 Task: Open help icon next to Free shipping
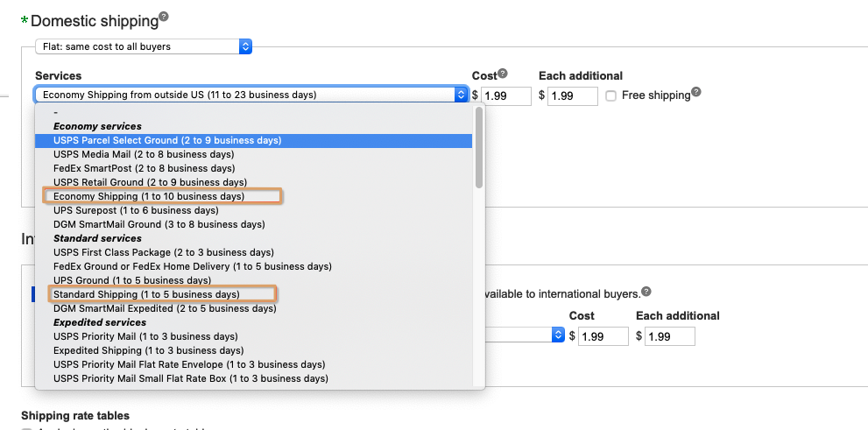695,92
